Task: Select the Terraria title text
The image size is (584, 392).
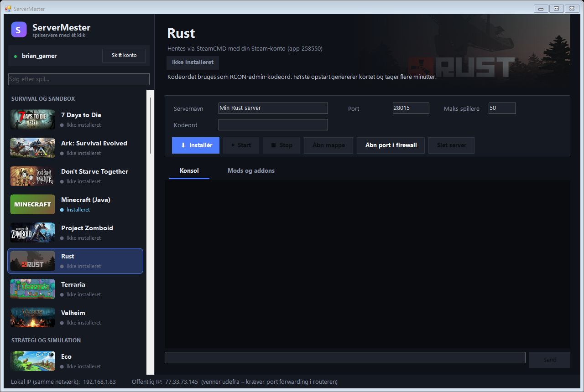Action: [73, 284]
